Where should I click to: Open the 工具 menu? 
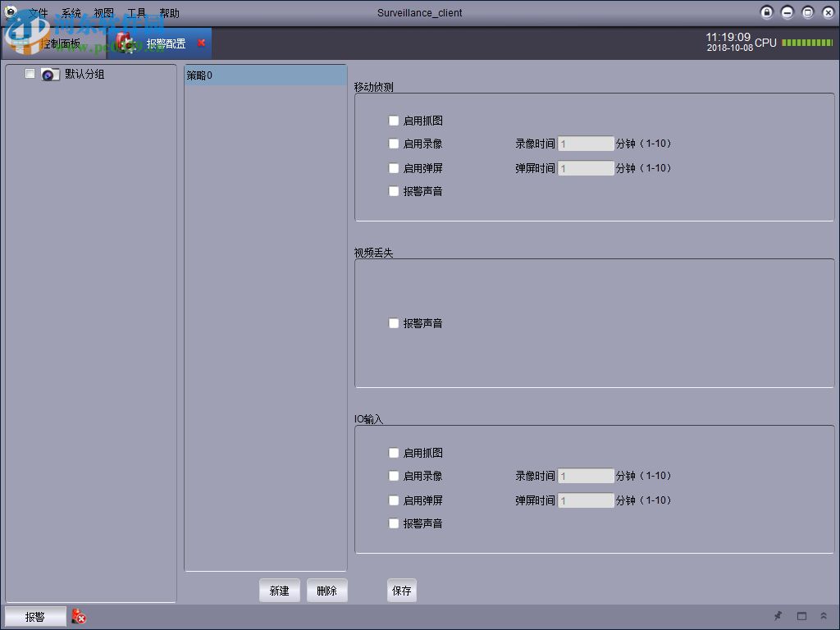point(136,13)
